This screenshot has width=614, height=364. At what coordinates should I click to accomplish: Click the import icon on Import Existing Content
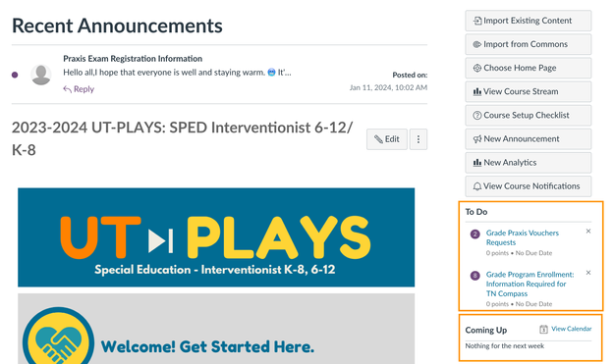[476, 21]
